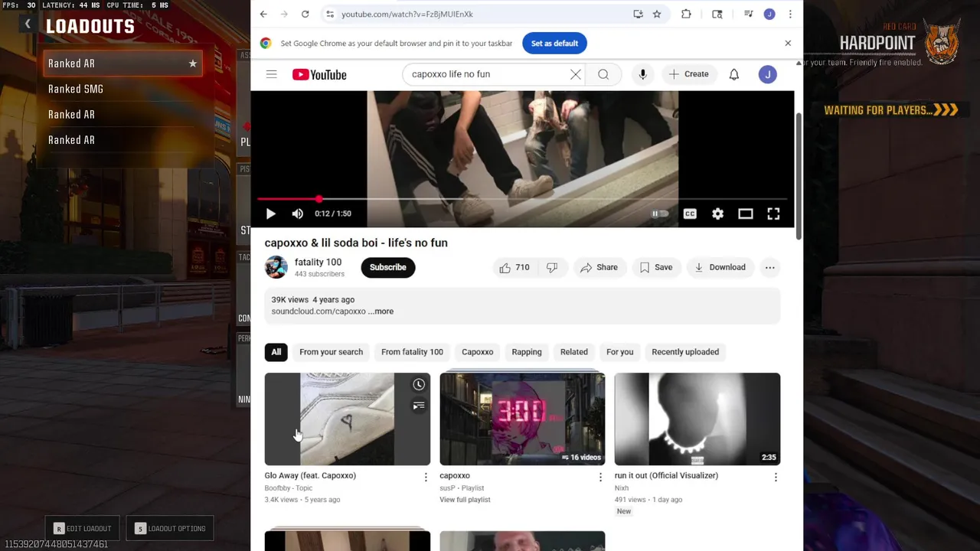
Task: Select the All filter chip
Action: pos(276,352)
